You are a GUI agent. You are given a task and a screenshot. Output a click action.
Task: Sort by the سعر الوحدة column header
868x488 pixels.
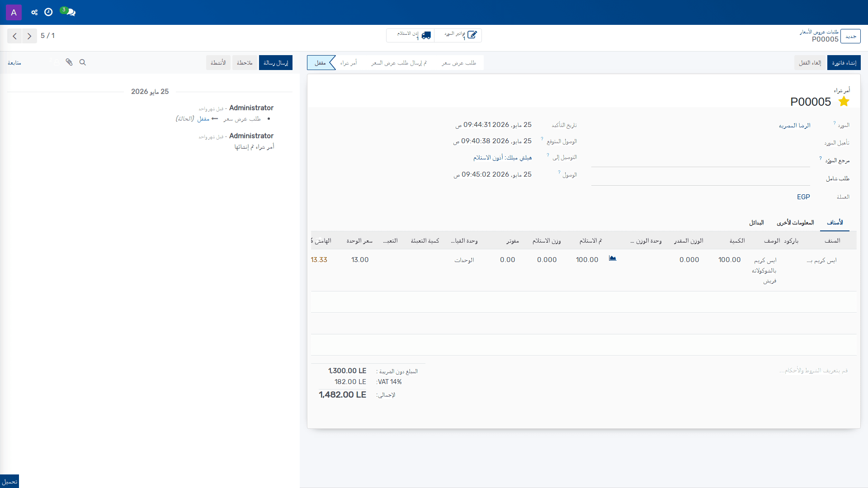(x=359, y=241)
